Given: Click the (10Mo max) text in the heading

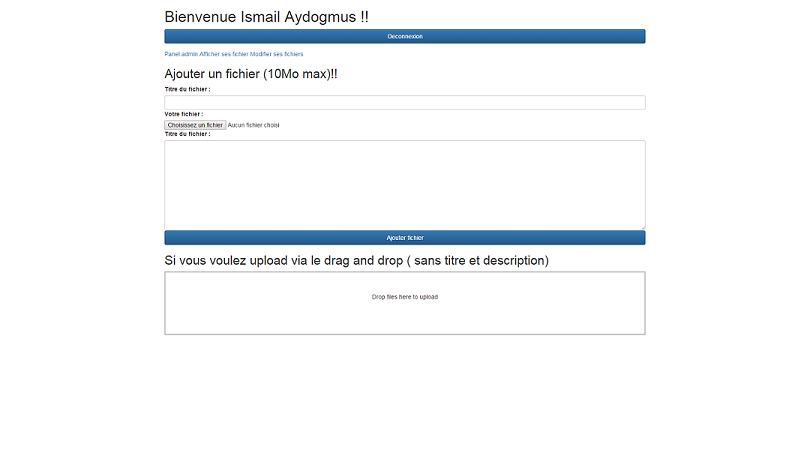Looking at the screenshot, I should pyautogui.click(x=297, y=74).
